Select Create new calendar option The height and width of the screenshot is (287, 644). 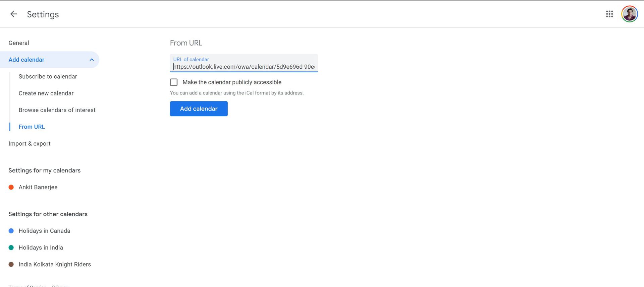coord(46,93)
